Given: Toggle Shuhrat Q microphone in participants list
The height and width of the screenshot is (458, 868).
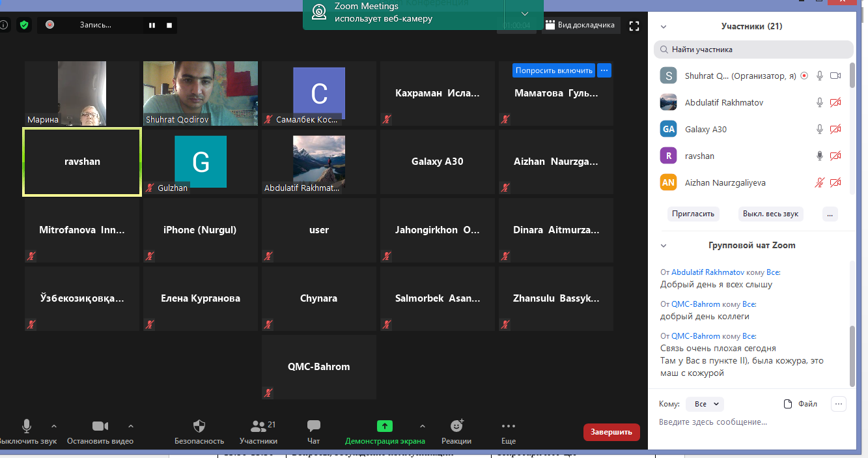Looking at the screenshot, I should (820, 76).
